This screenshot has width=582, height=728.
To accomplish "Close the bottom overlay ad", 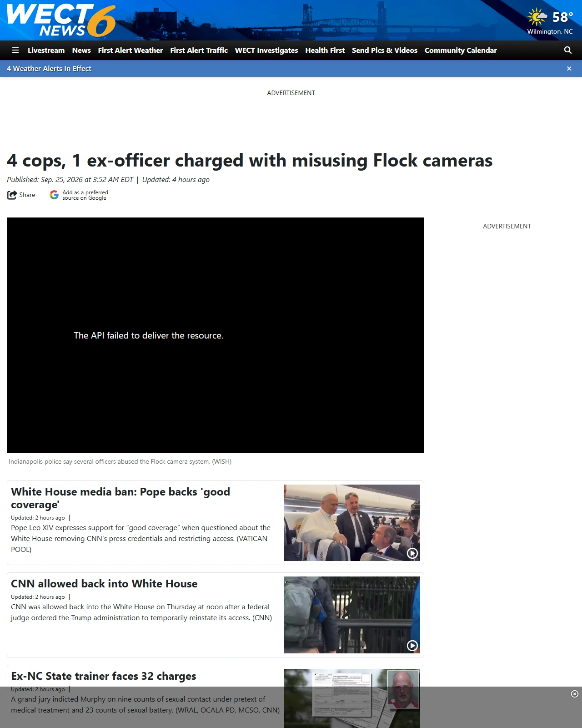I will point(575,694).
